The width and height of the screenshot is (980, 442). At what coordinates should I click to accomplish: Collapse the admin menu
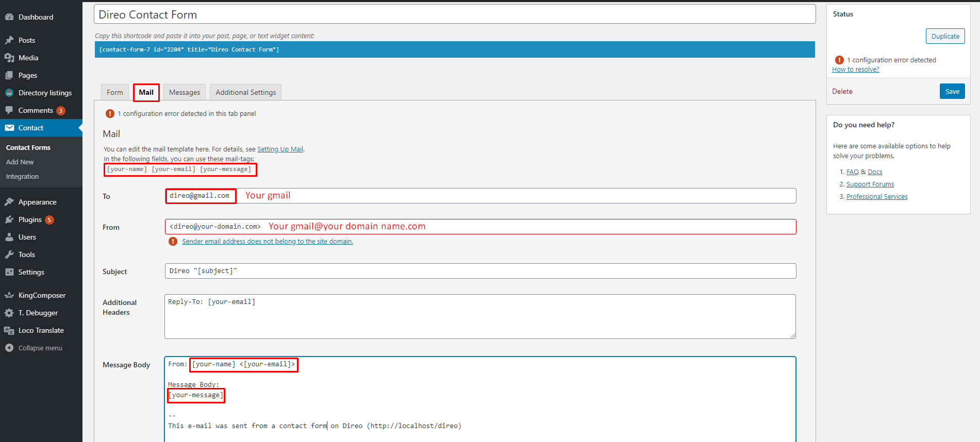(40, 348)
